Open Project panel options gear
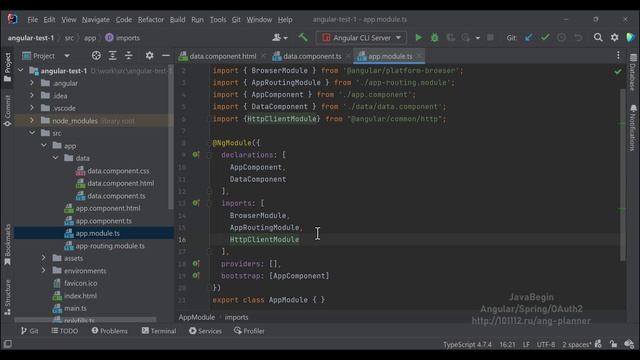Viewport: 640px width, 360px height. pyautogui.click(x=149, y=56)
